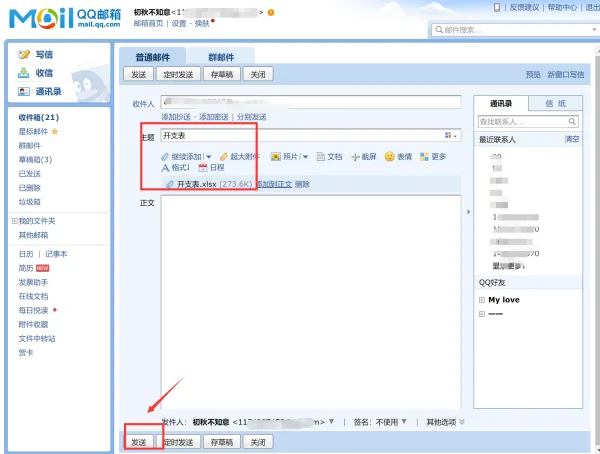Open 帮助中心 help center link

(x=562, y=7)
